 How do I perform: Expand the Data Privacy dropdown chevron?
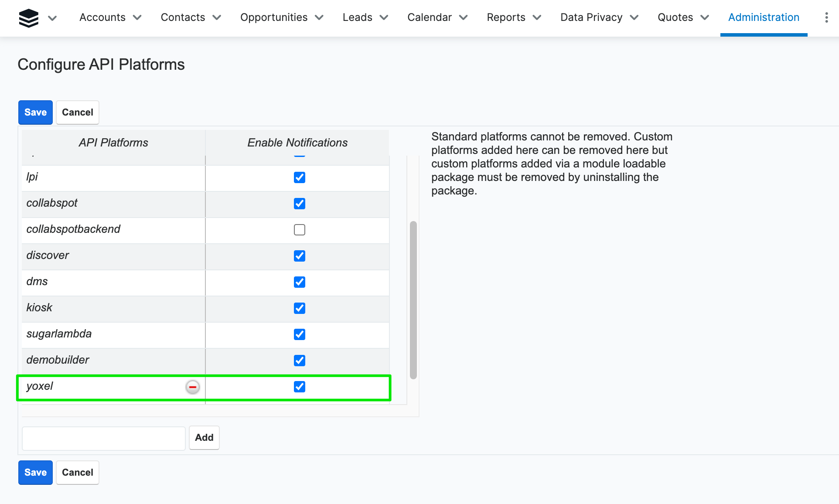(634, 17)
